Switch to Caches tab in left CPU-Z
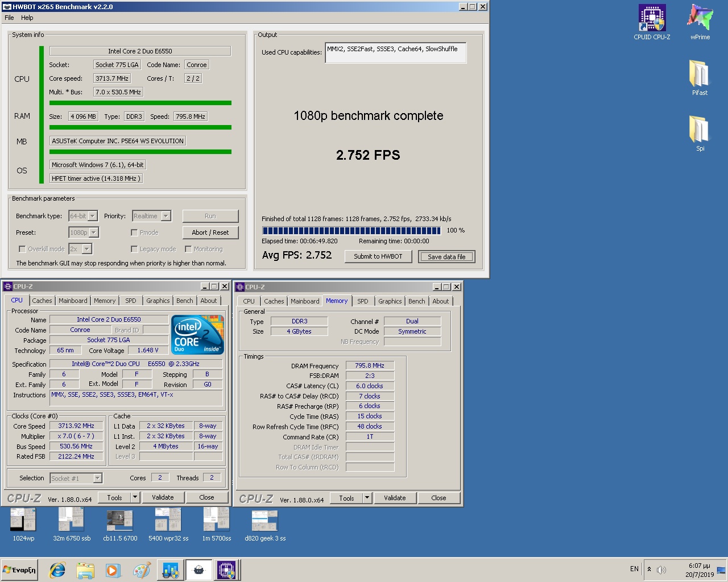 coord(42,301)
